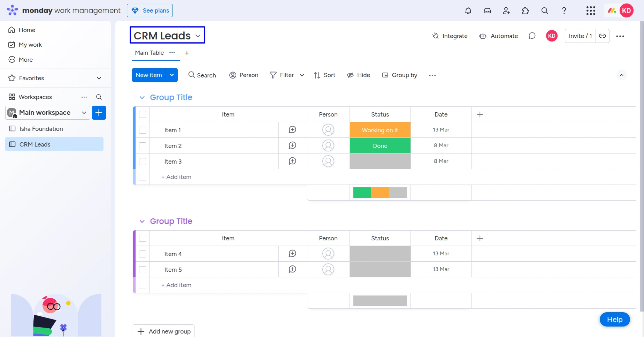Expand the New item dropdown arrow

[172, 75]
